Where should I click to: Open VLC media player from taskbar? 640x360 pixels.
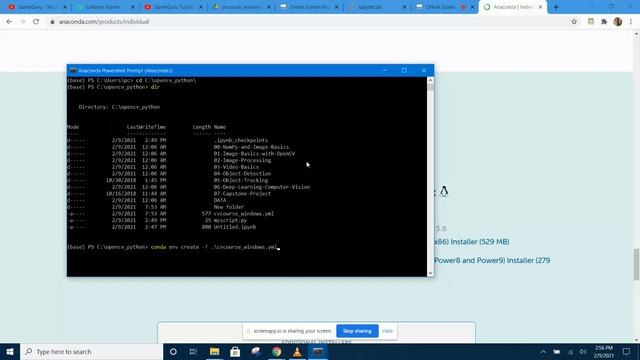pos(297,351)
